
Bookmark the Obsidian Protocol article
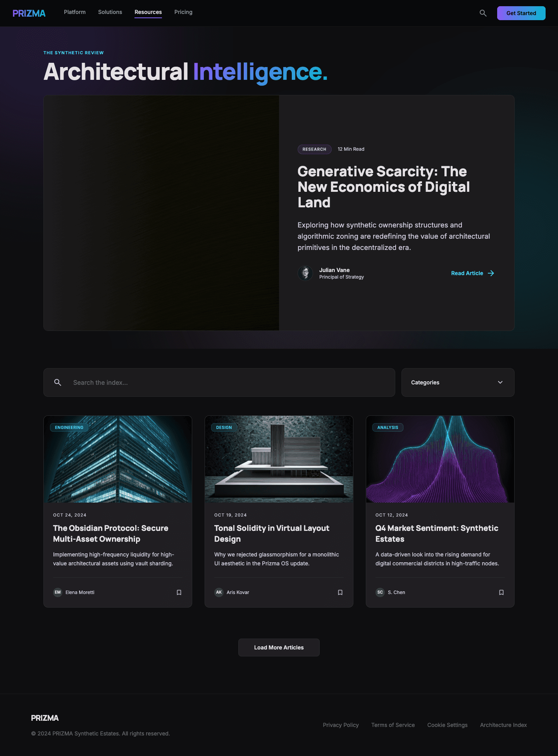tap(179, 592)
